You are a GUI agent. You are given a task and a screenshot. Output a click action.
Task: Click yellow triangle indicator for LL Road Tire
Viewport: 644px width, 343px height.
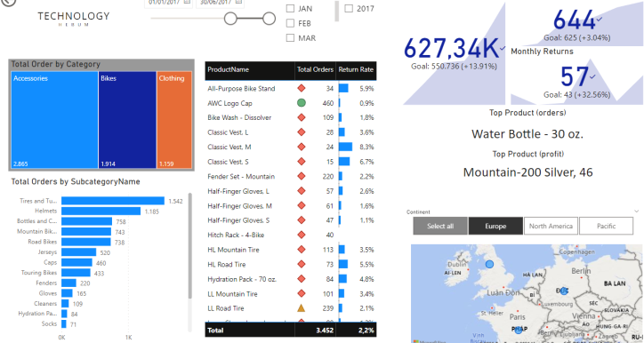click(301, 308)
